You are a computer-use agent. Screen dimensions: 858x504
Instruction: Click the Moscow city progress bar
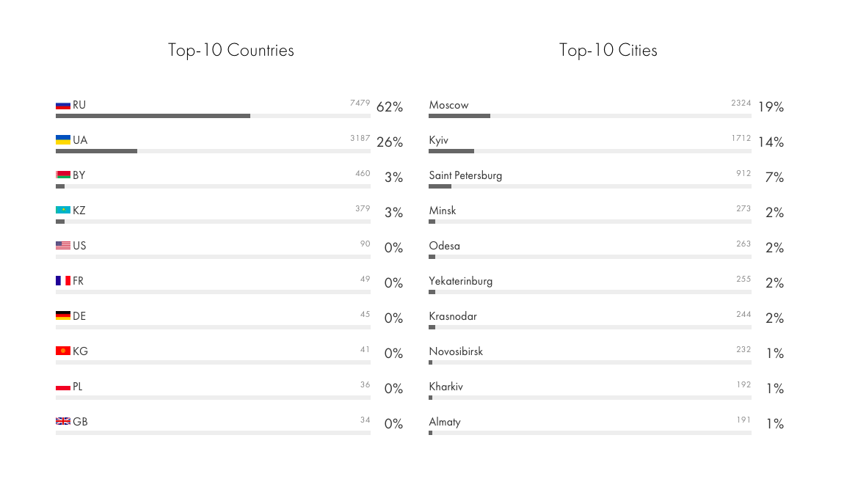[589, 116]
